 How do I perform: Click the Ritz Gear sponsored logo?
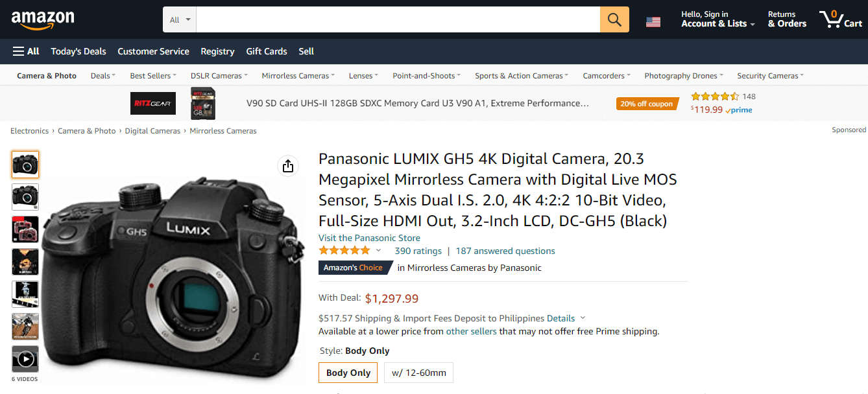151,103
